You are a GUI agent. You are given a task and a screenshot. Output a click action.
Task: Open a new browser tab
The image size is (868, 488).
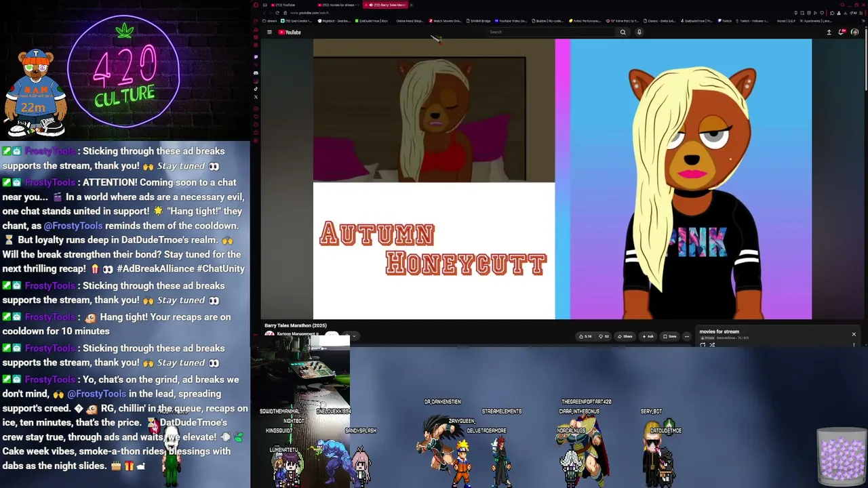pos(413,5)
